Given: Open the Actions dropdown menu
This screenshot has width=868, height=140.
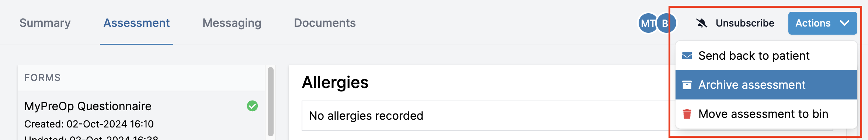Looking at the screenshot, I should [823, 23].
